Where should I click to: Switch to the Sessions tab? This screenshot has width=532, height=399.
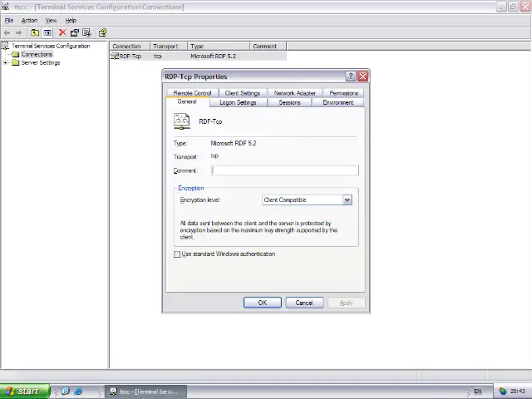point(289,102)
